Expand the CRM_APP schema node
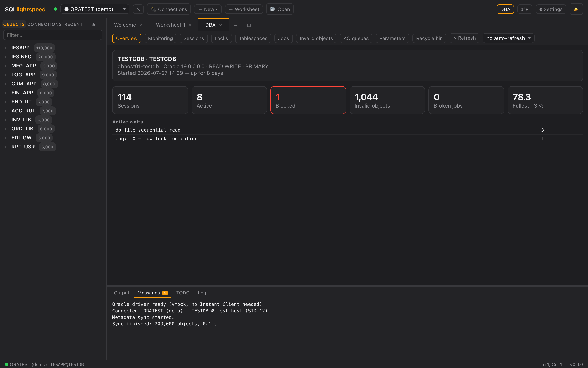 6,84
